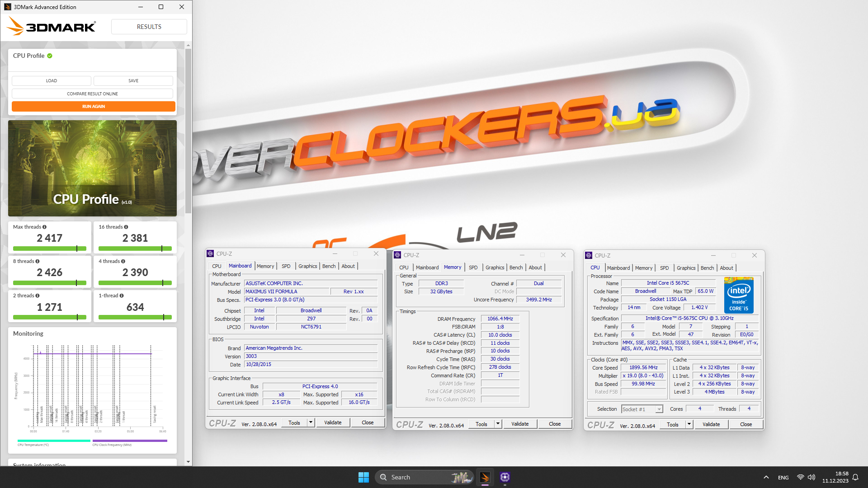Click Core Speed 1899.56 MHz value
Screen dimensions: 868x488
point(643,367)
